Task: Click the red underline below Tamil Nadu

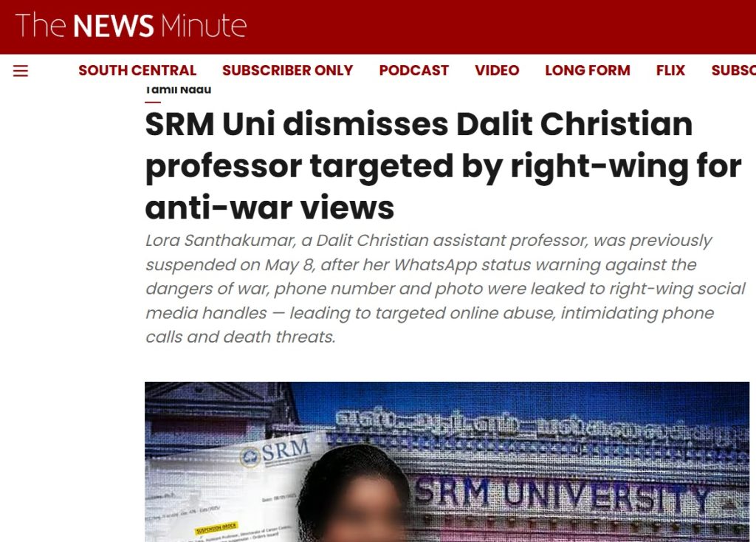Action: pos(153,102)
